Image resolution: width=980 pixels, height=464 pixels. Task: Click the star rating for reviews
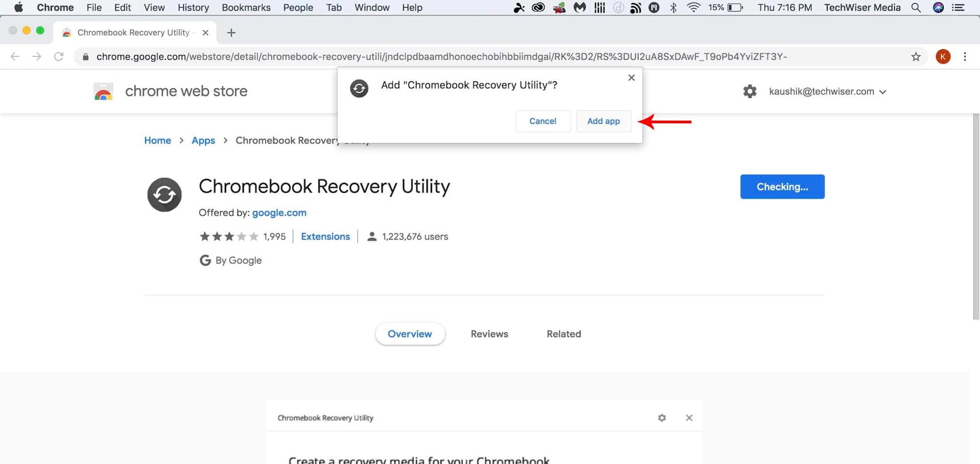229,237
